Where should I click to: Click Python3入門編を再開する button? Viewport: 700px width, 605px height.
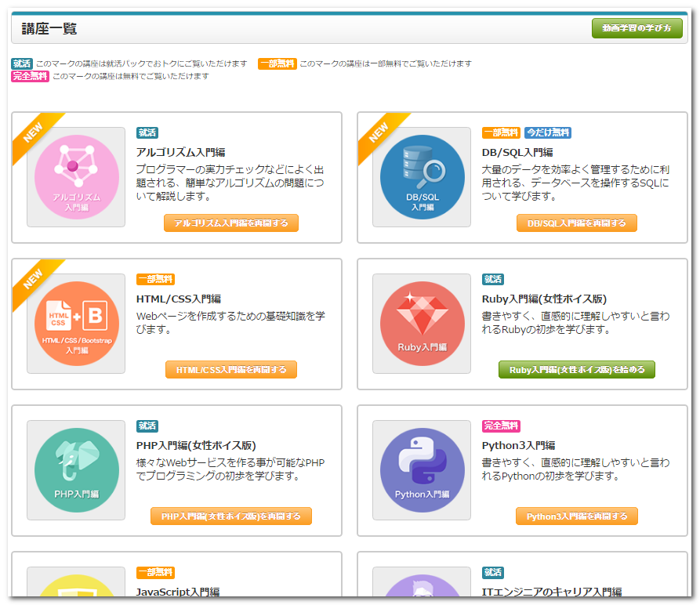(576, 516)
